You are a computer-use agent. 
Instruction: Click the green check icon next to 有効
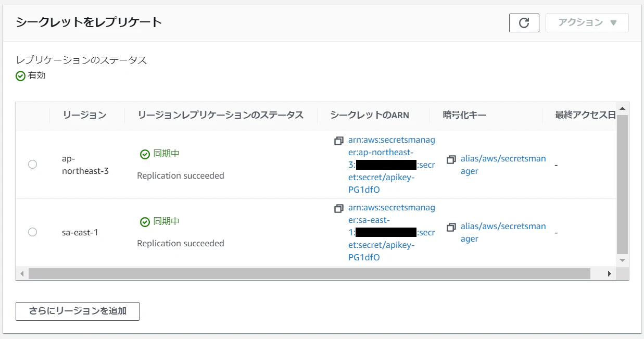20,76
